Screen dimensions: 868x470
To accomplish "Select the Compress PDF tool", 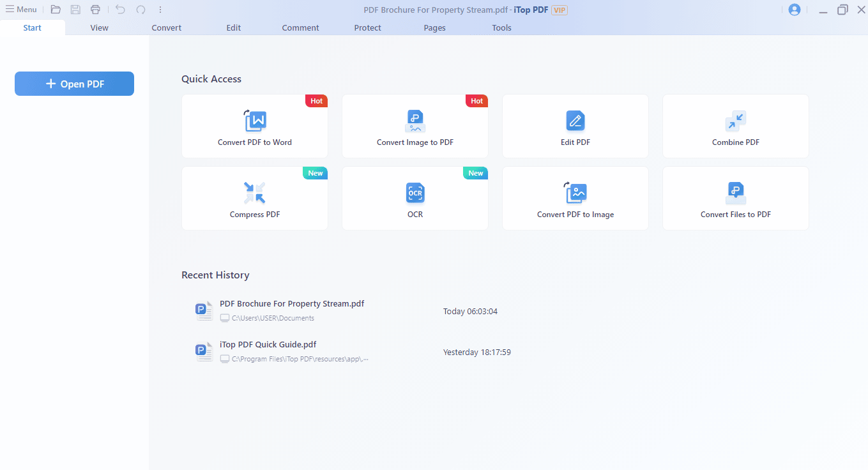I will pos(254,198).
